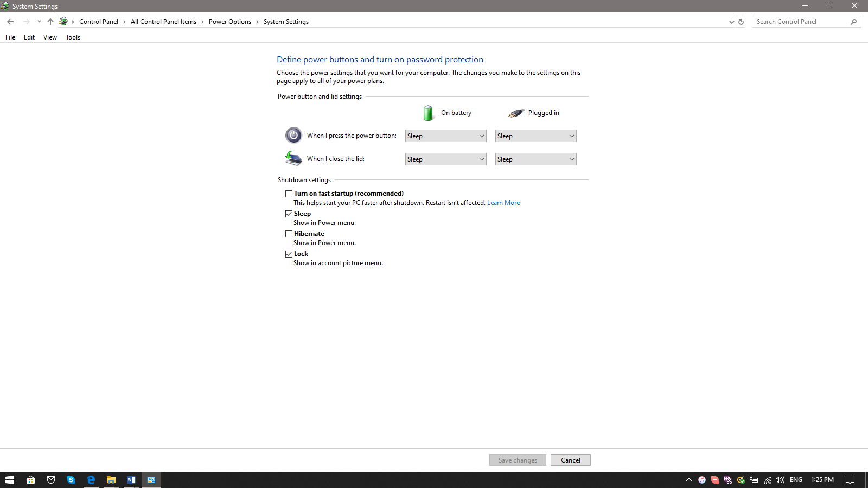
Task: Open the Alarms and Clock app
Action: click(x=51, y=480)
